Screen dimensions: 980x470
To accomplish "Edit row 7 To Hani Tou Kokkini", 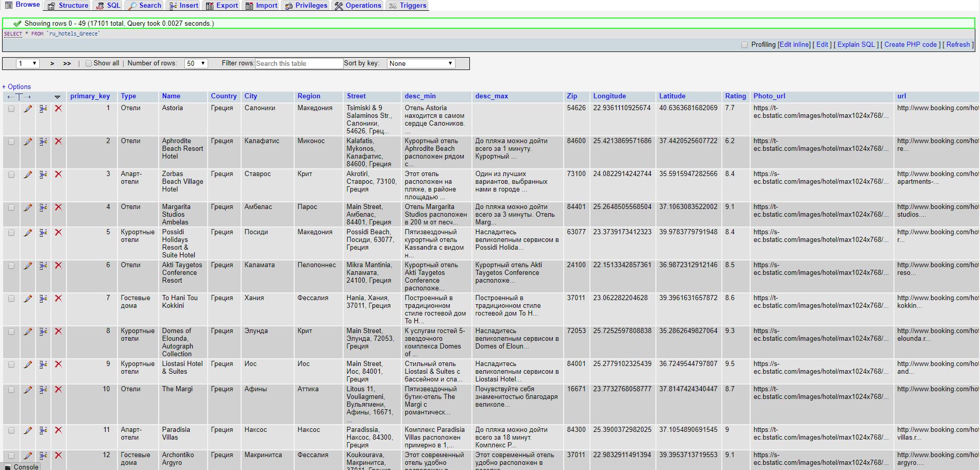I will click(x=28, y=299).
